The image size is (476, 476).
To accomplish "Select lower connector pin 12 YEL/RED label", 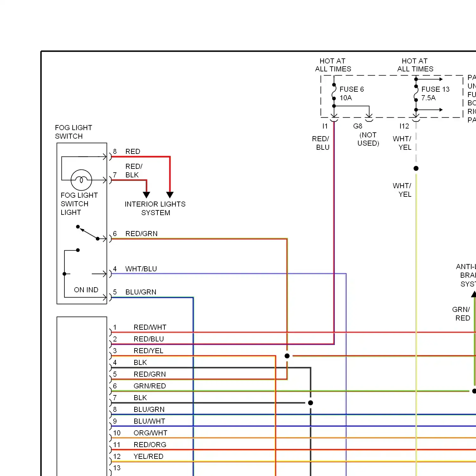I will pyautogui.click(x=148, y=456).
